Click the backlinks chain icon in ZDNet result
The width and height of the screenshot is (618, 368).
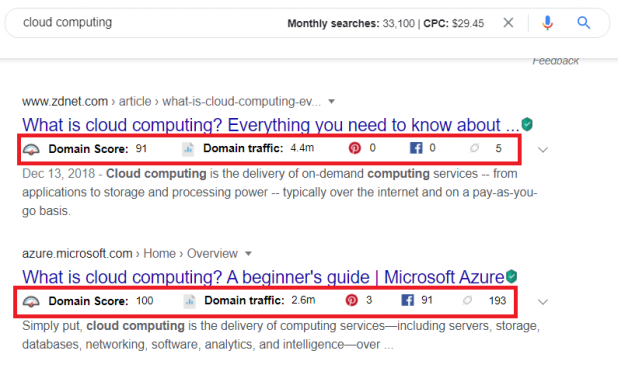475,148
